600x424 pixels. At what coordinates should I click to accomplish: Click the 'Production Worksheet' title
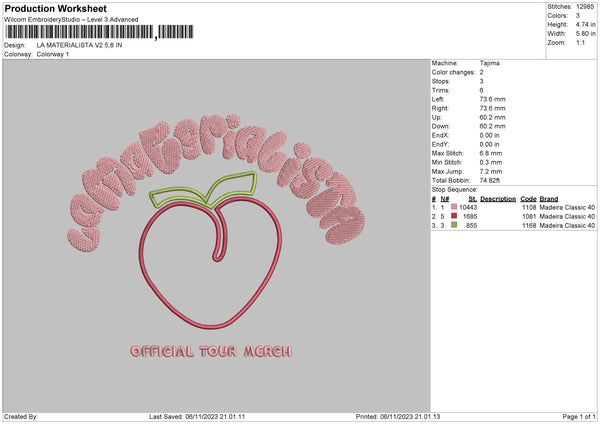coord(55,8)
